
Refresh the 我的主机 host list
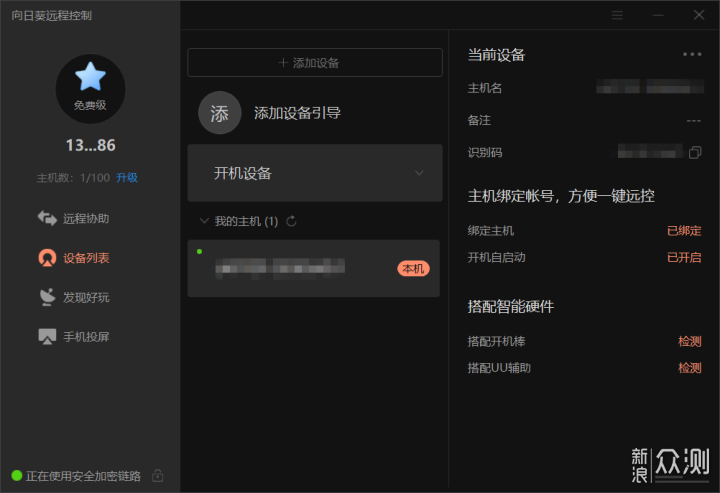291,221
